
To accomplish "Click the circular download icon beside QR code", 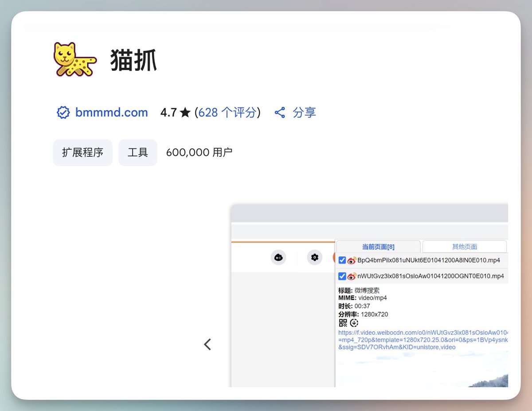I will coord(354,323).
